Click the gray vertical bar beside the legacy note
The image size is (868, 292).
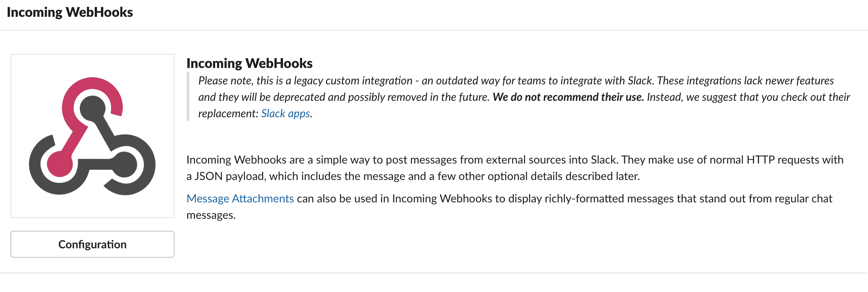click(188, 97)
